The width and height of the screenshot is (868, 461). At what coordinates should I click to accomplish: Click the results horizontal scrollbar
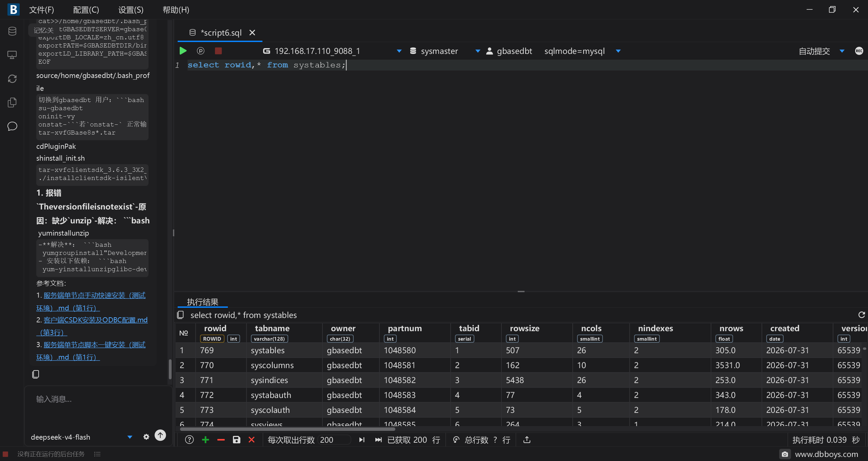[288, 429]
